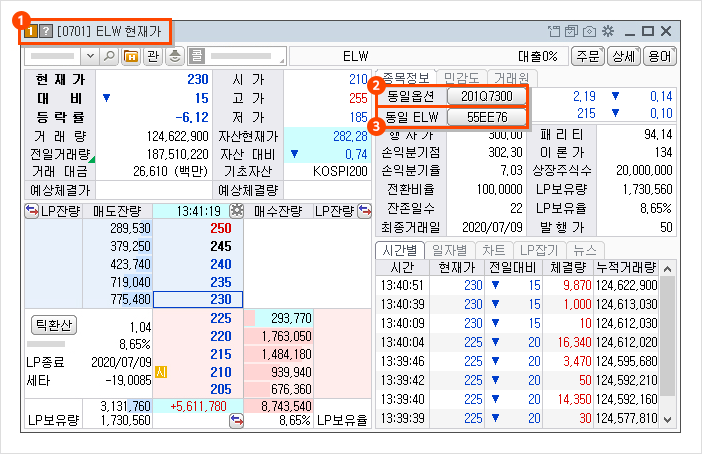Click ask quantity 775,480
The width and height of the screenshot is (702, 454).
[x=130, y=299]
